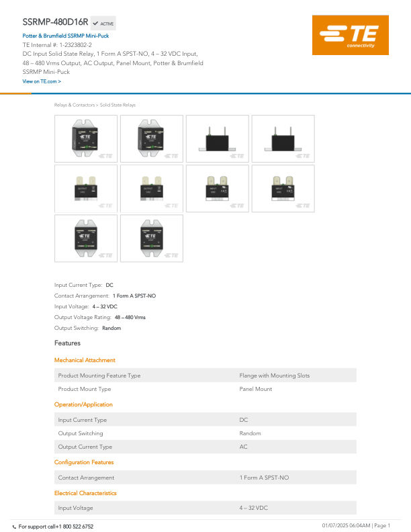Screen dimensions: 411x532
Task: Open first bottom-row top-view relay thumbnail
Action: pyautogui.click(x=86, y=238)
